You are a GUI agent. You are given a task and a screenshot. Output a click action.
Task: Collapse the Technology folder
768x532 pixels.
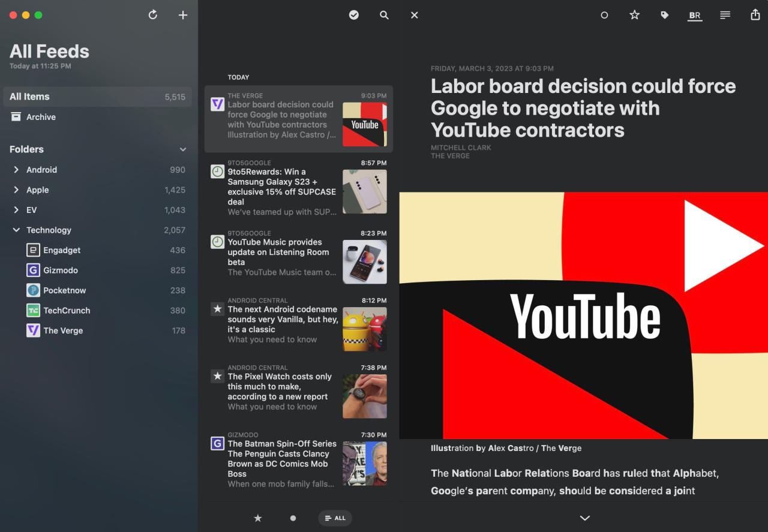16,230
